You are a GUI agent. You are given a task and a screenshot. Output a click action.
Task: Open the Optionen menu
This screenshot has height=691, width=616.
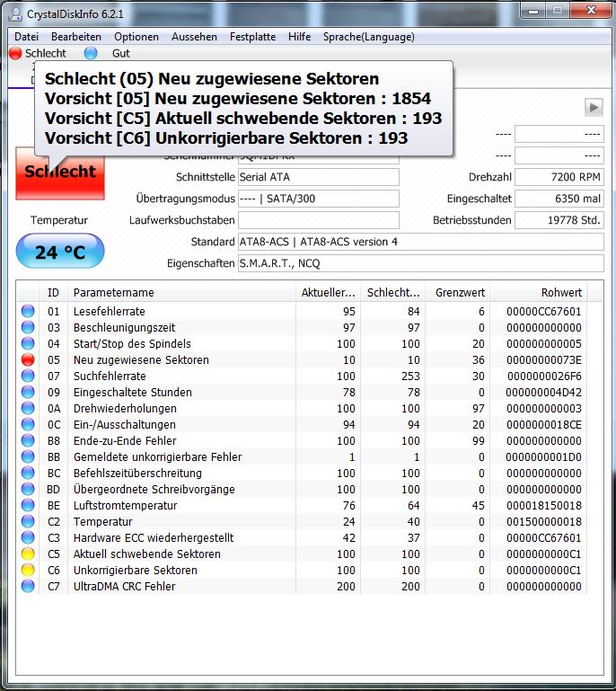tap(136, 37)
